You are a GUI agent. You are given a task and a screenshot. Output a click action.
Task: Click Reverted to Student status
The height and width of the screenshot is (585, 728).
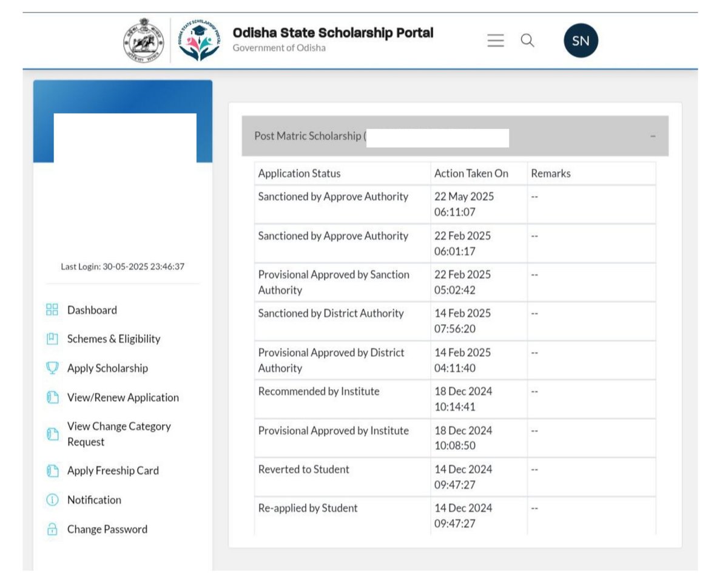pyautogui.click(x=303, y=470)
